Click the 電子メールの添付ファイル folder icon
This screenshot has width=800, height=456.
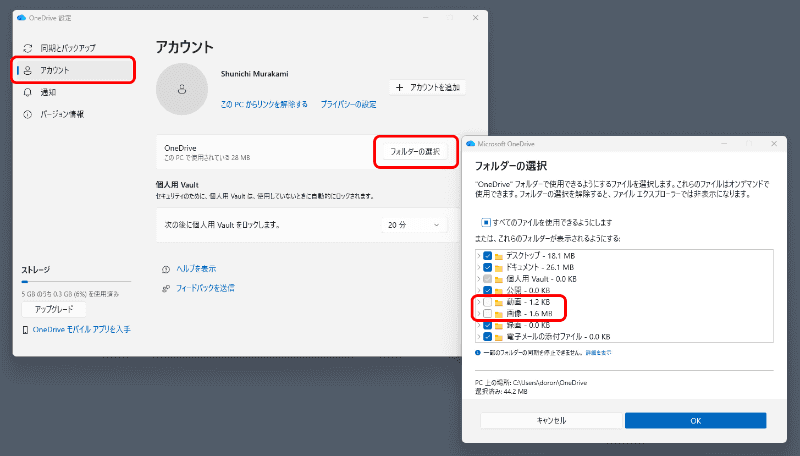(x=499, y=337)
